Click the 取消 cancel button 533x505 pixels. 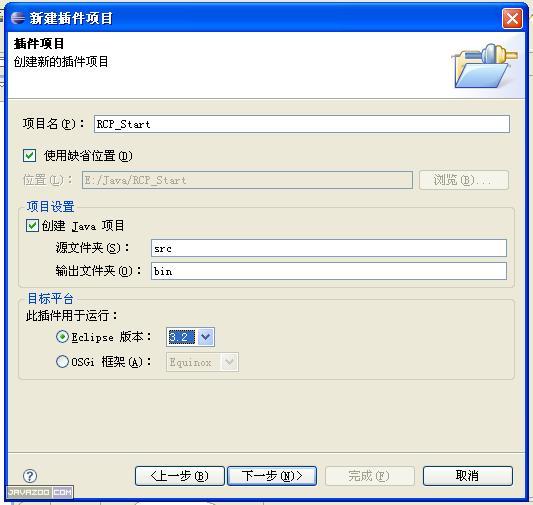pos(468,476)
